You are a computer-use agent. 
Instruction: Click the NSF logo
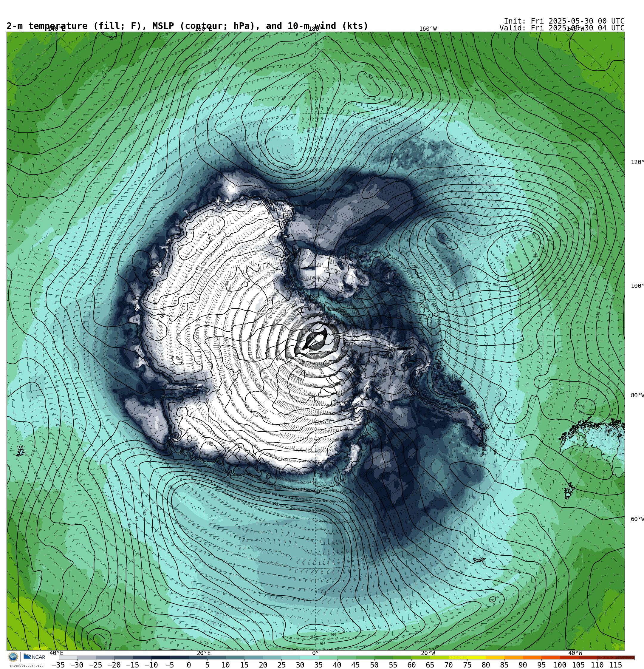click(x=13, y=657)
